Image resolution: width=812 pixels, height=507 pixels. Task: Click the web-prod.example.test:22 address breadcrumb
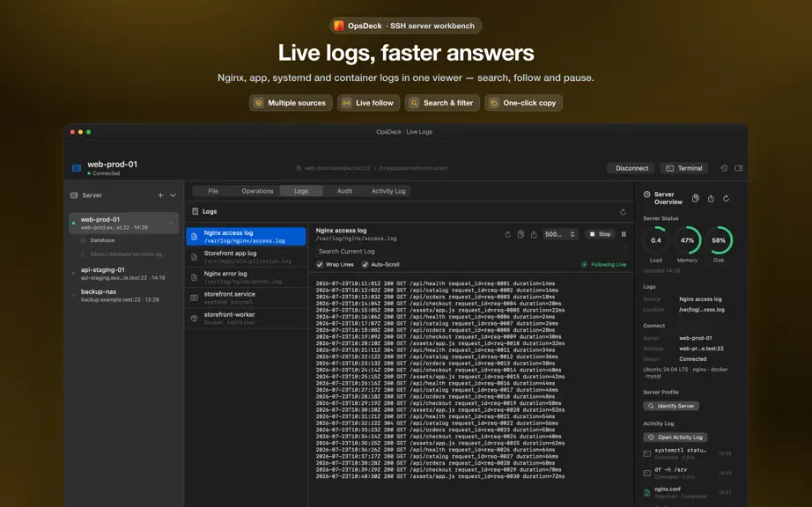[337, 168]
